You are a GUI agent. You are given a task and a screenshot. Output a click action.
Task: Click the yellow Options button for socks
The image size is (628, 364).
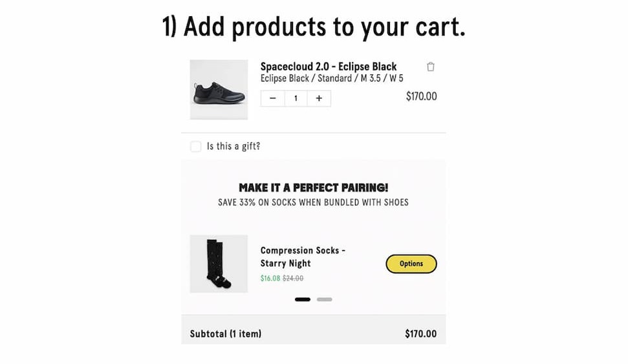[411, 264]
